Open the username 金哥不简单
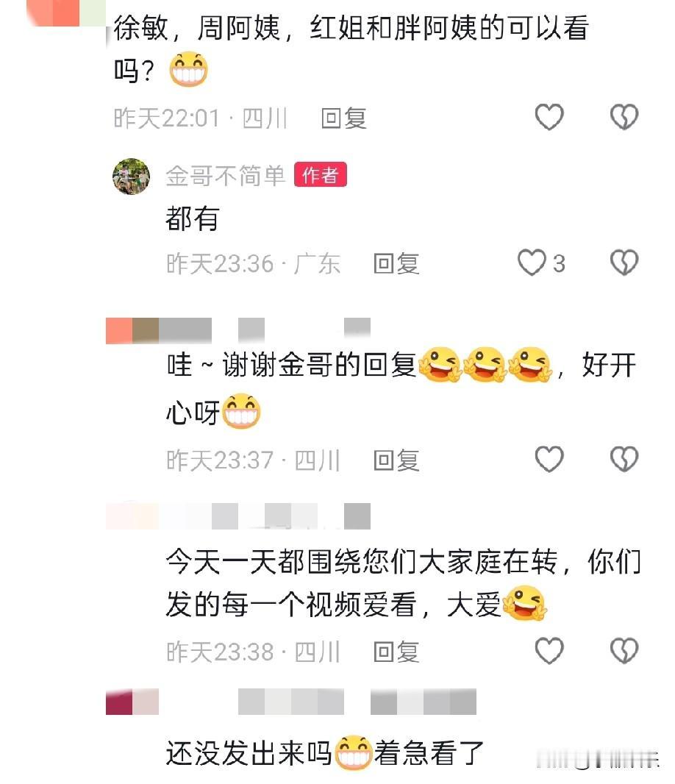 pos(226,176)
